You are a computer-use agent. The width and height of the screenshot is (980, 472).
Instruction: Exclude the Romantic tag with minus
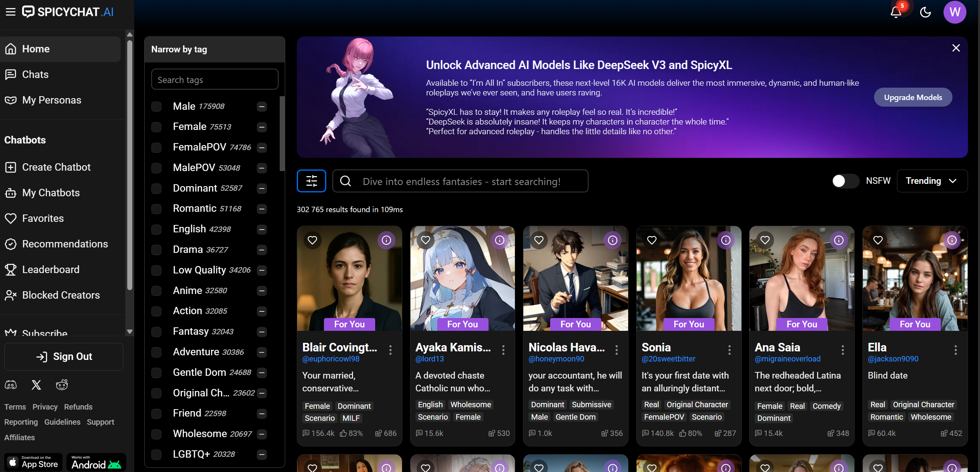pyautogui.click(x=262, y=209)
